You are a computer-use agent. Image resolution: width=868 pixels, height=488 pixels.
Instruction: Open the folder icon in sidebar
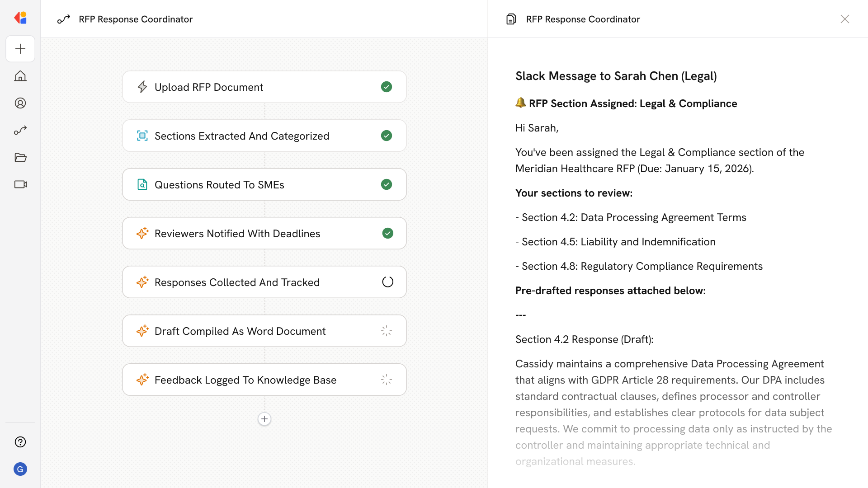(x=20, y=157)
